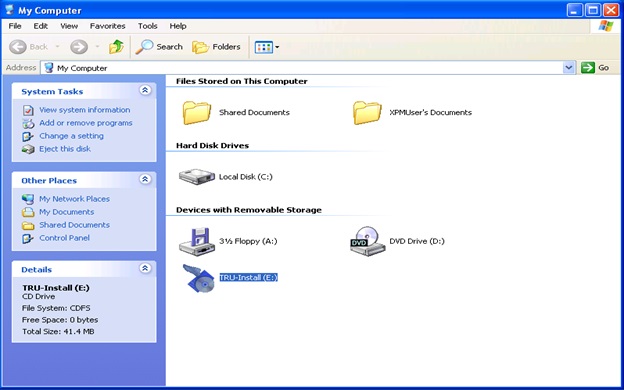The image size is (624, 390).
Task: Click the Local Disk (C:) label
Action: 246,177
